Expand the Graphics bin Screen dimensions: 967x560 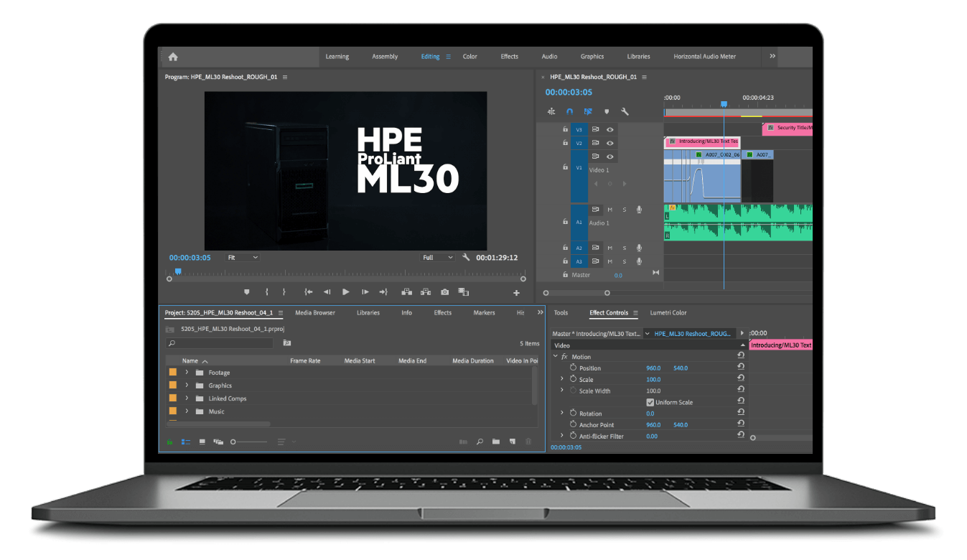(187, 386)
